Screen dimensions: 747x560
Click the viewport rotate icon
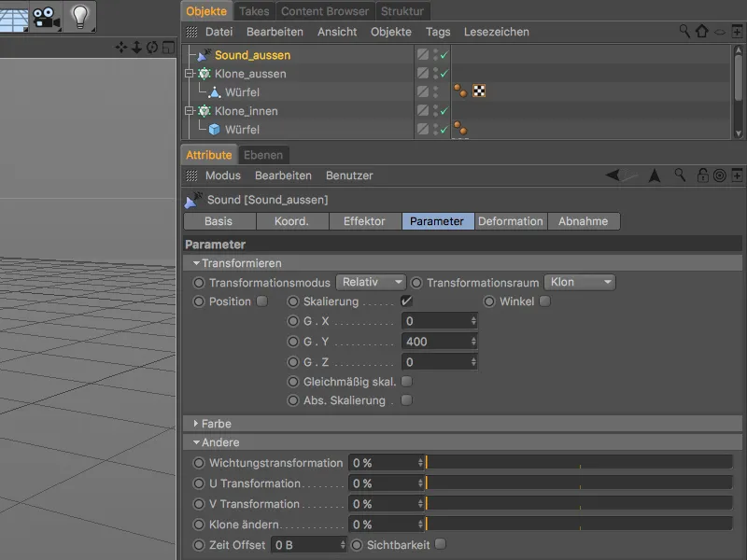click(x=152, y=48)
